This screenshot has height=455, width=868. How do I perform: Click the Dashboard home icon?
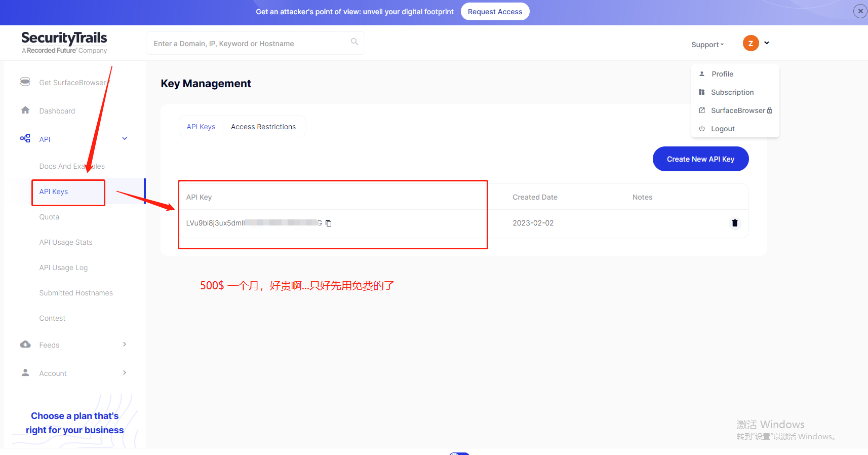click(25, 110)
